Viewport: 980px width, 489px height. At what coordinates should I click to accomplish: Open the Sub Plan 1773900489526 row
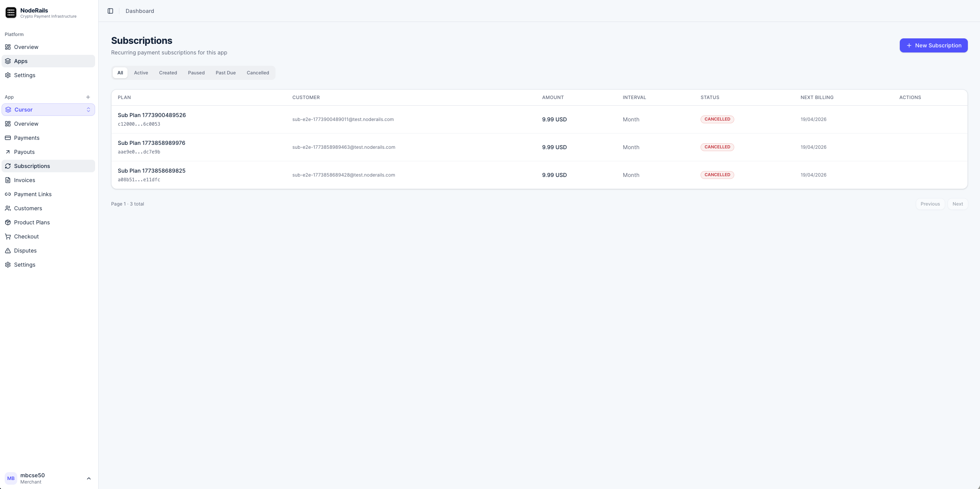[x=152, y=115]
